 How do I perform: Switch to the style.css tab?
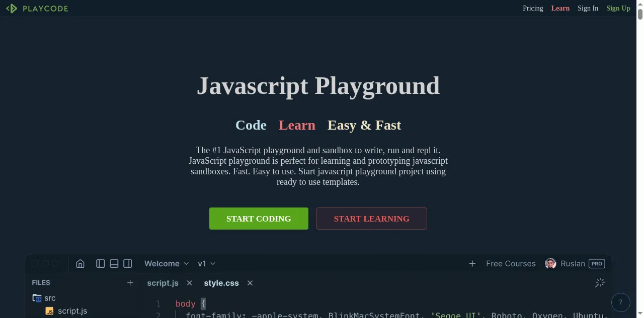pyautogui.click(x=221, y=283)
